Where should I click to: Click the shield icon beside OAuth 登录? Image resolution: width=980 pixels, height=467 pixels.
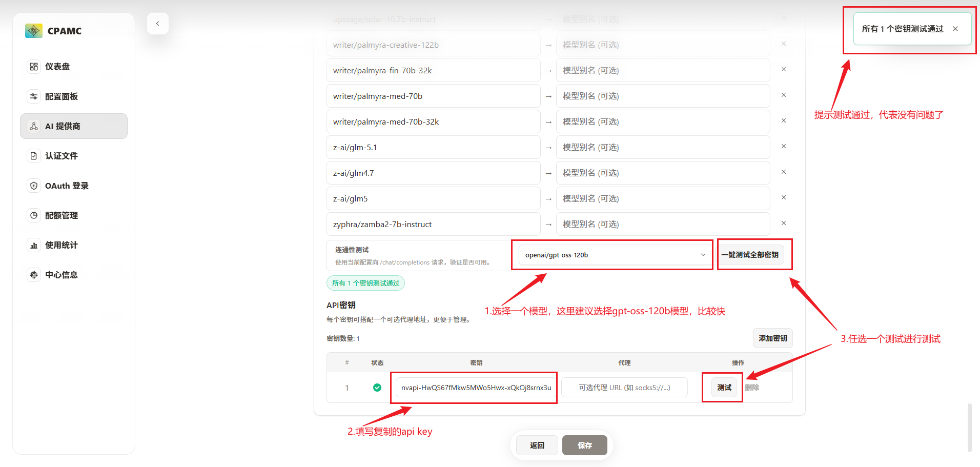[34, 186]
